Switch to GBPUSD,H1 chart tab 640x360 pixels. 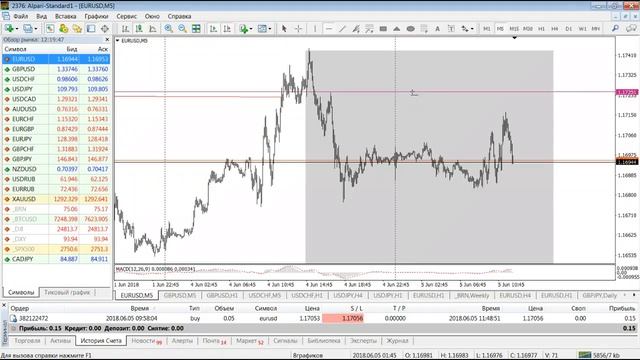click(222, 295)
